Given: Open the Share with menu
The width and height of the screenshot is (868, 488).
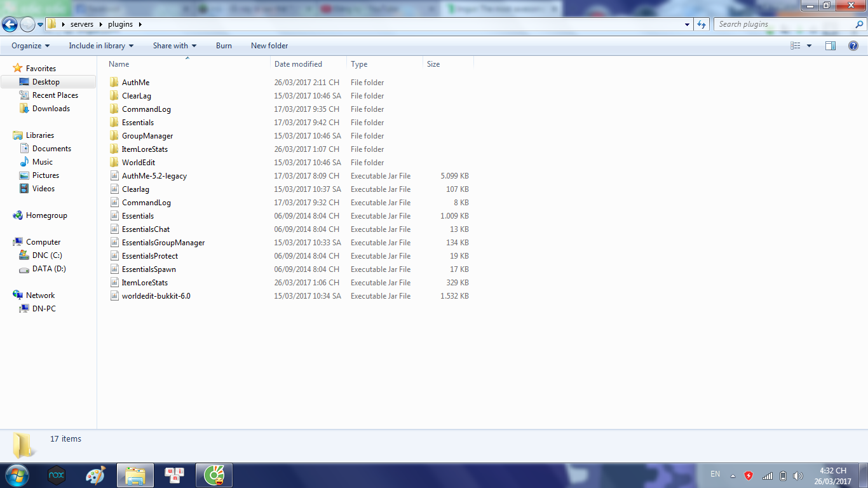Looking at the screenshot, I should click(175, 46).
